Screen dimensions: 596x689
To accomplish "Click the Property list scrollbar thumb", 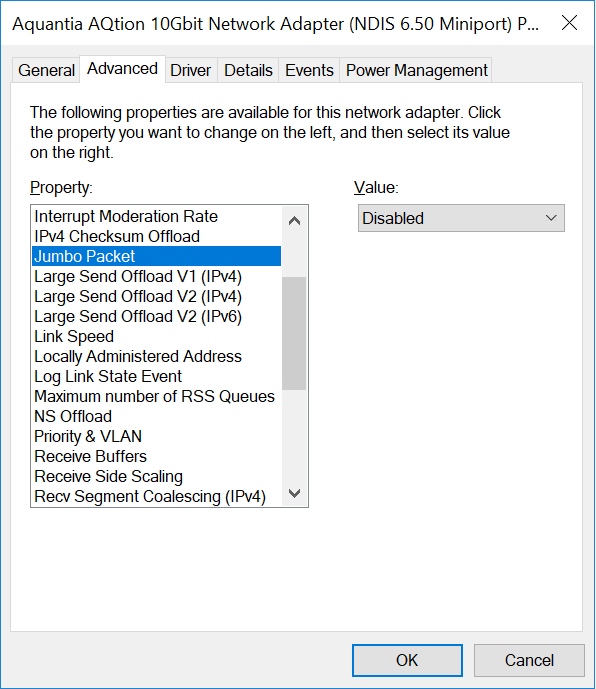I will tap(294, 333).
